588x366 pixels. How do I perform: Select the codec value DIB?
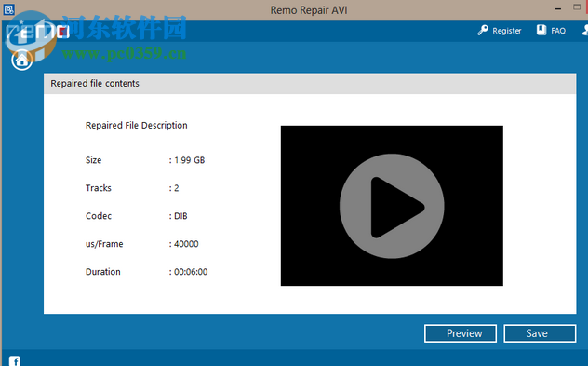point(180,216)
